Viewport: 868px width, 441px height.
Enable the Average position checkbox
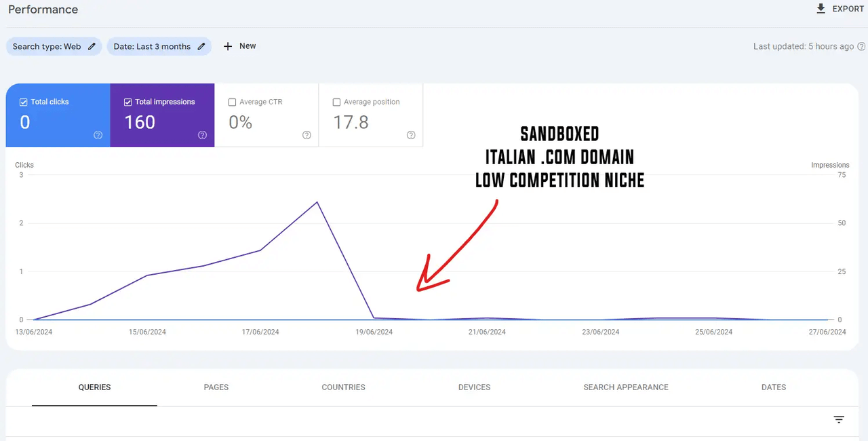pos(337,102)
